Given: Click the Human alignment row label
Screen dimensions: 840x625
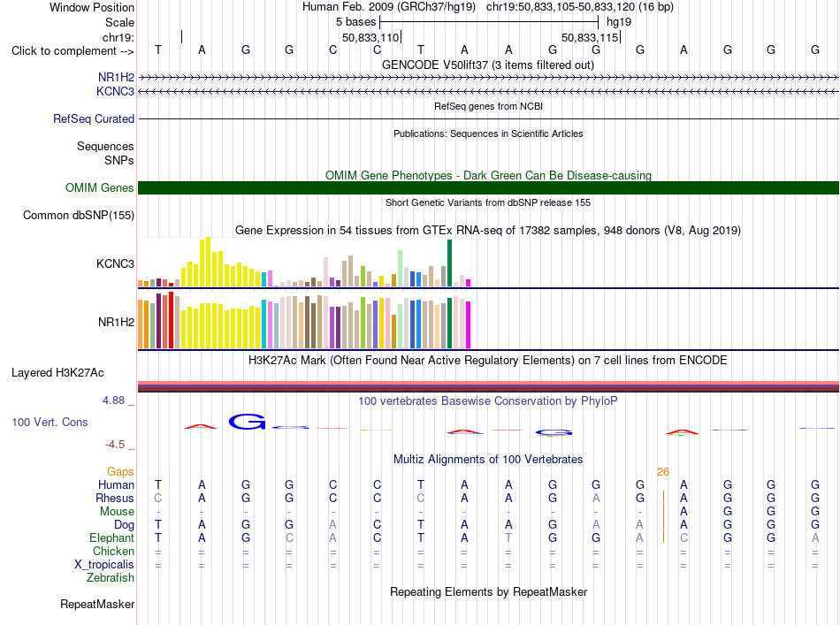Looking at the screenshot, I should coord(116,484).
